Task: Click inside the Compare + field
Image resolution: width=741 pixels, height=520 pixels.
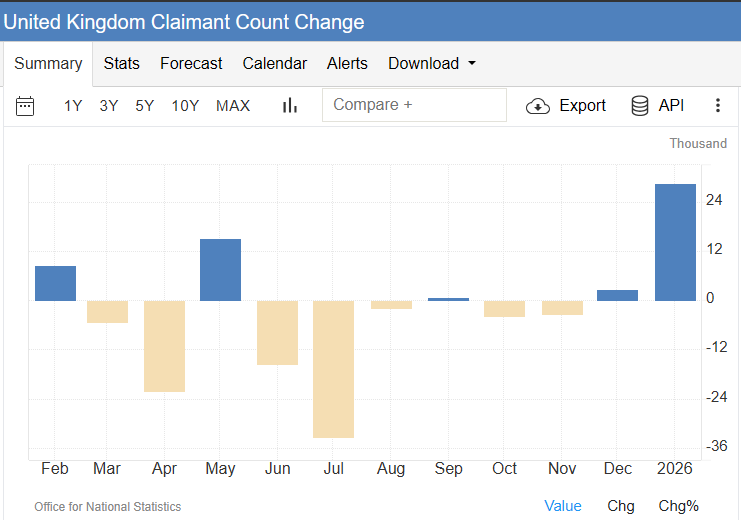Action: pos(414,105)
